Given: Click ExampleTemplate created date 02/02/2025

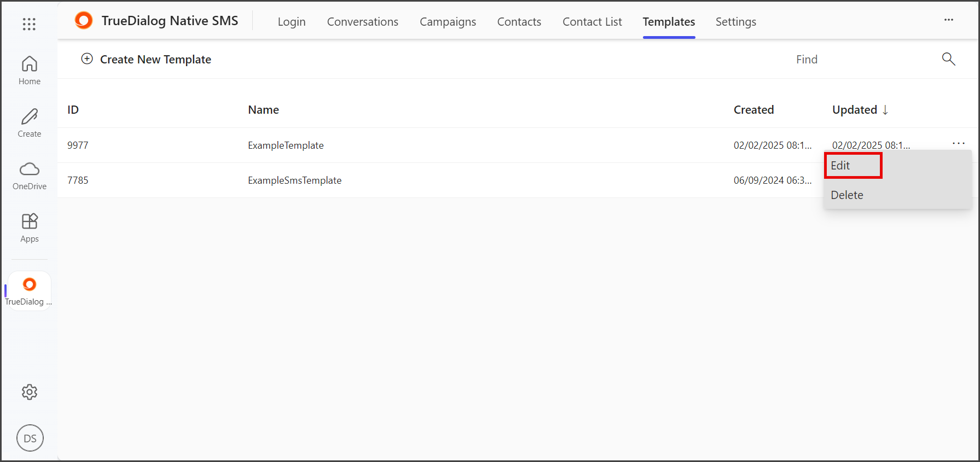Looking at the screenshot, I should pos(773,145).
